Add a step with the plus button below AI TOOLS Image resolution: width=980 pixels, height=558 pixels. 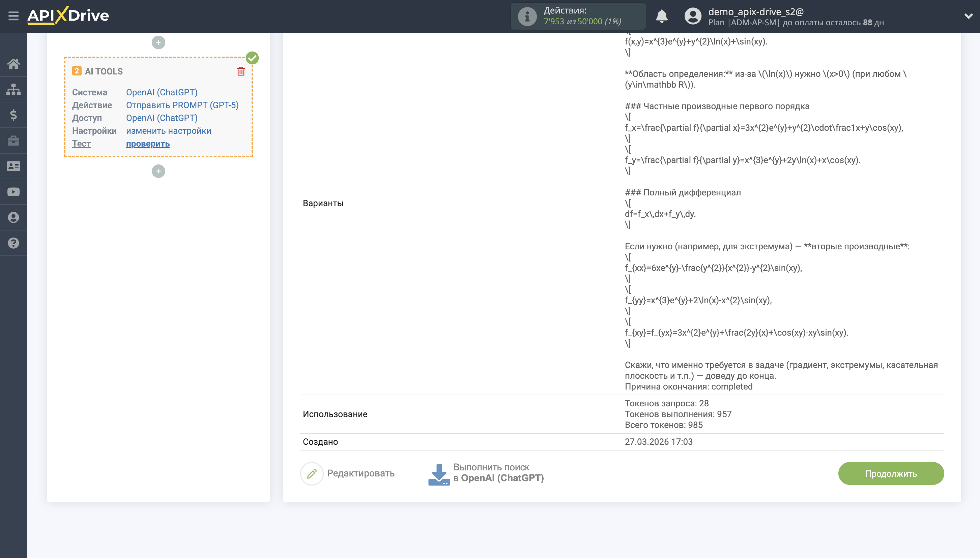[158, 171]
